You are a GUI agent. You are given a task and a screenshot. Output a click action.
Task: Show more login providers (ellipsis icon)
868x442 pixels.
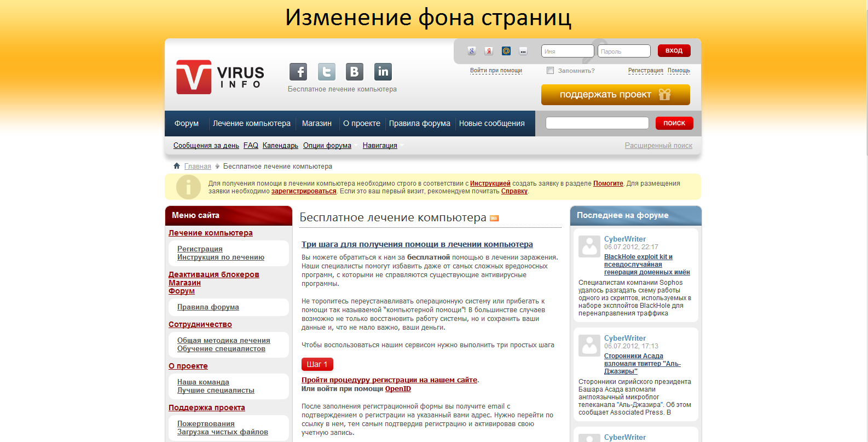coord(523,51)
